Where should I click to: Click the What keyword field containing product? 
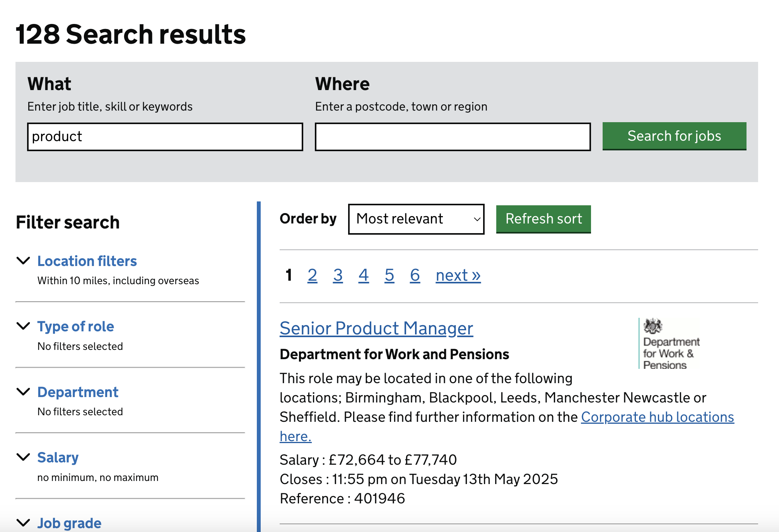pos(165,137)
